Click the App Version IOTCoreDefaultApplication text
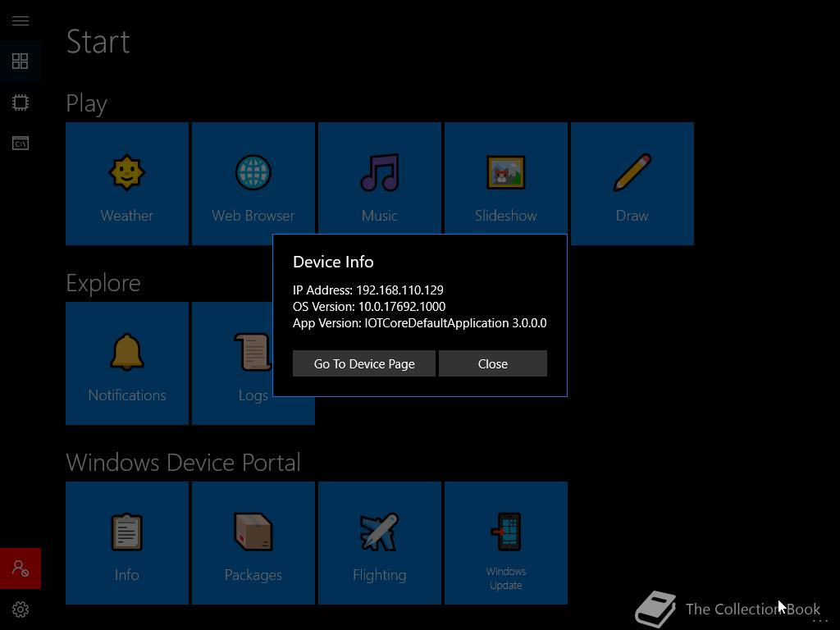 pyautogui.click(x=419, y=323)
